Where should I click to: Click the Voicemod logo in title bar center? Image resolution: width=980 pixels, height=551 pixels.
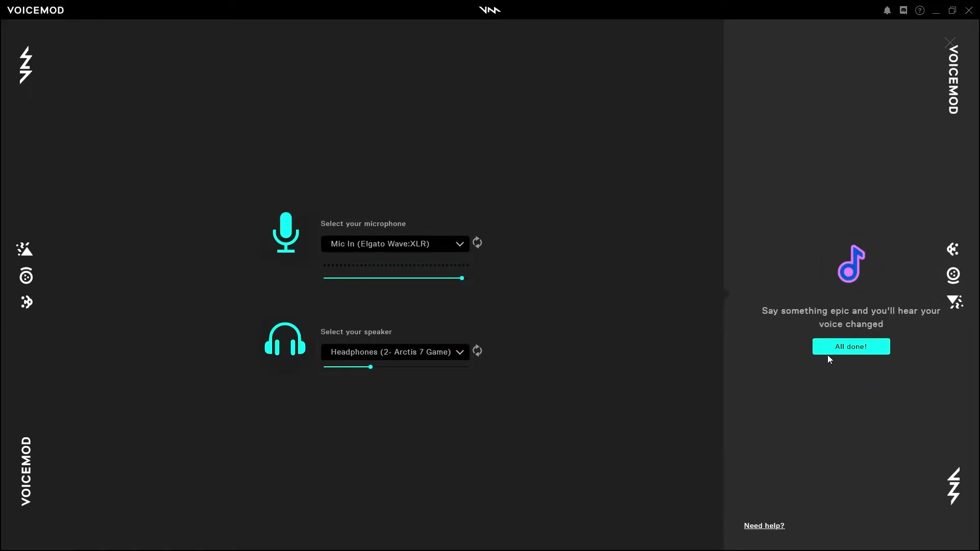tap(490, 10)
